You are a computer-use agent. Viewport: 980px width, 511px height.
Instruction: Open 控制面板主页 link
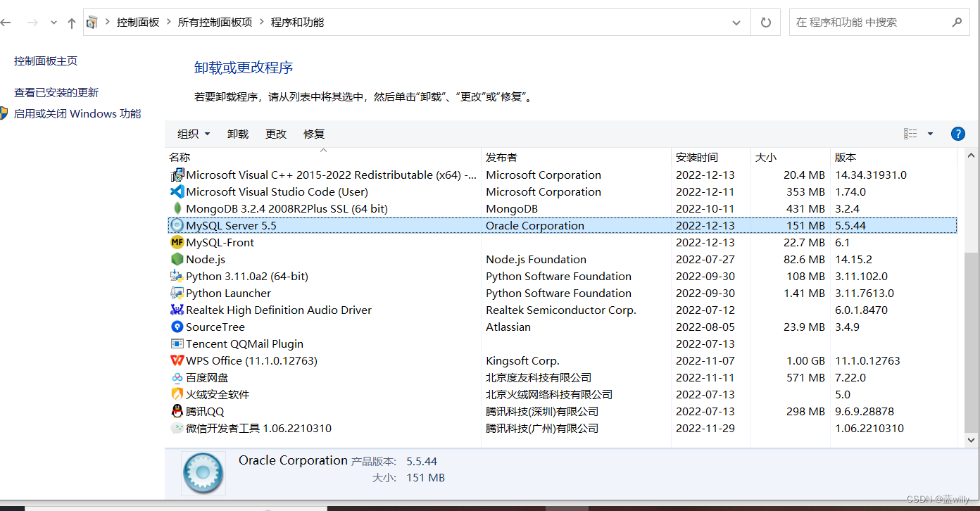click(x=46, y=61)
